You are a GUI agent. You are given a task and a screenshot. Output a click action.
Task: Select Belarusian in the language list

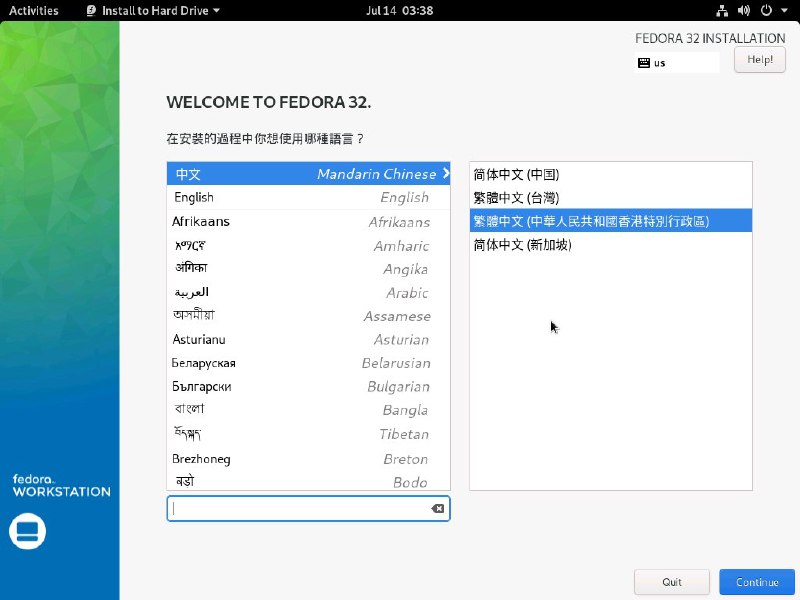(308, 363)
